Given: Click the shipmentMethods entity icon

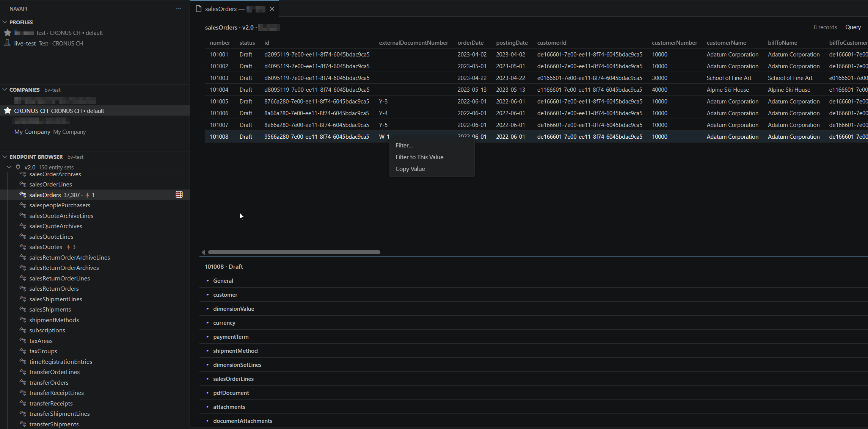Looking at the screenshot, I should 23,320.
